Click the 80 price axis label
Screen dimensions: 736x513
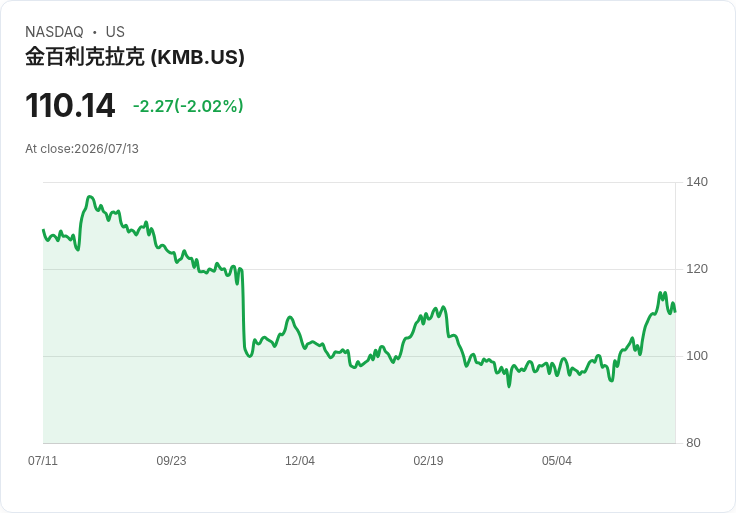pyautogui.click(x=693, y=443)
